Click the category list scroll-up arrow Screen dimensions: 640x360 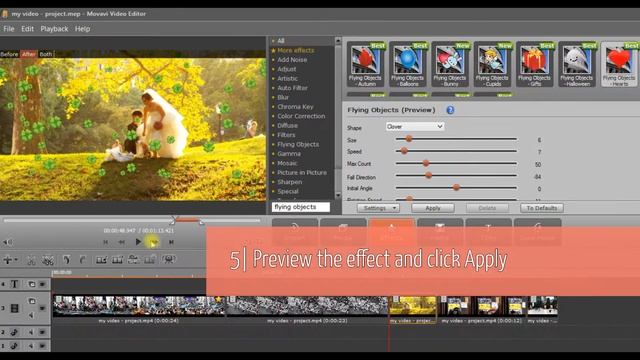(x=338, y=41)
